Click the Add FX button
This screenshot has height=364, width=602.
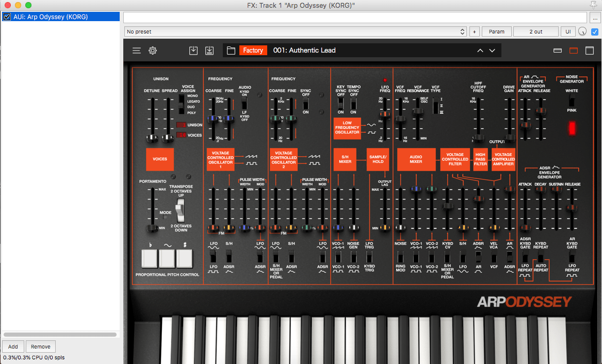13,346
